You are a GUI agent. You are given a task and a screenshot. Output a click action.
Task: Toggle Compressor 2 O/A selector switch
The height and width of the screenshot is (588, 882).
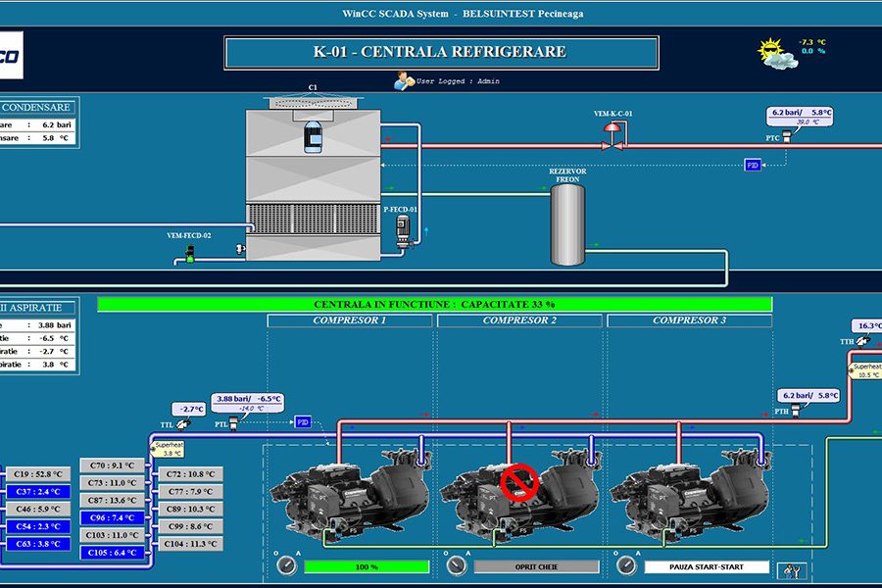click(457, 566)
